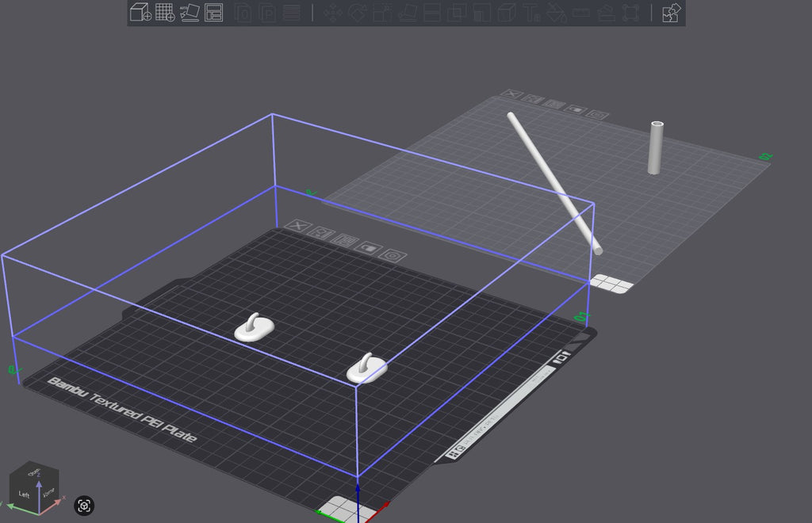
Task: Remove plate 2 with its X icon
Action: tap(511, 94)
